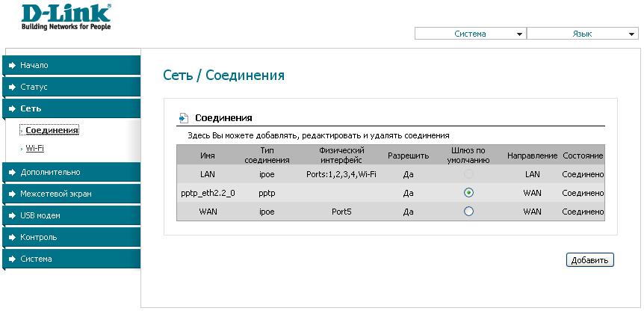Viewport: 644px width, 311px height.
Task: Collapse the Сеть menu section
Action: [72, 109]
